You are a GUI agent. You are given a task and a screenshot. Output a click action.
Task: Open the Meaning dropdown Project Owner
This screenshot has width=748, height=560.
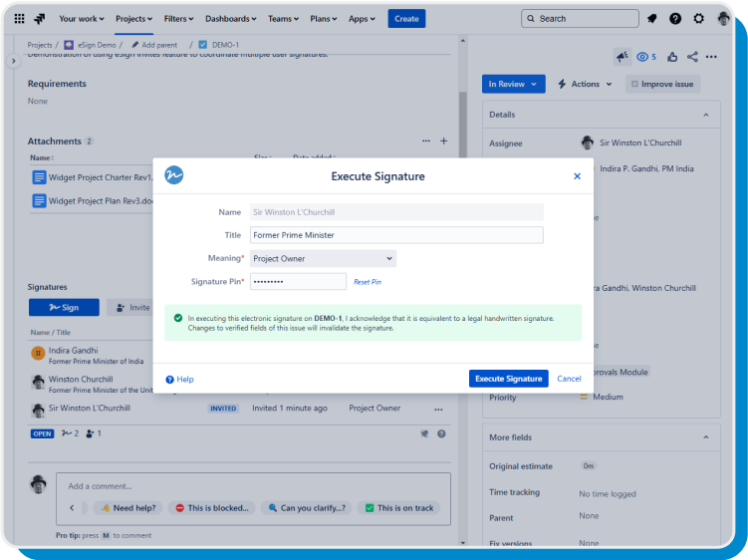323,258
